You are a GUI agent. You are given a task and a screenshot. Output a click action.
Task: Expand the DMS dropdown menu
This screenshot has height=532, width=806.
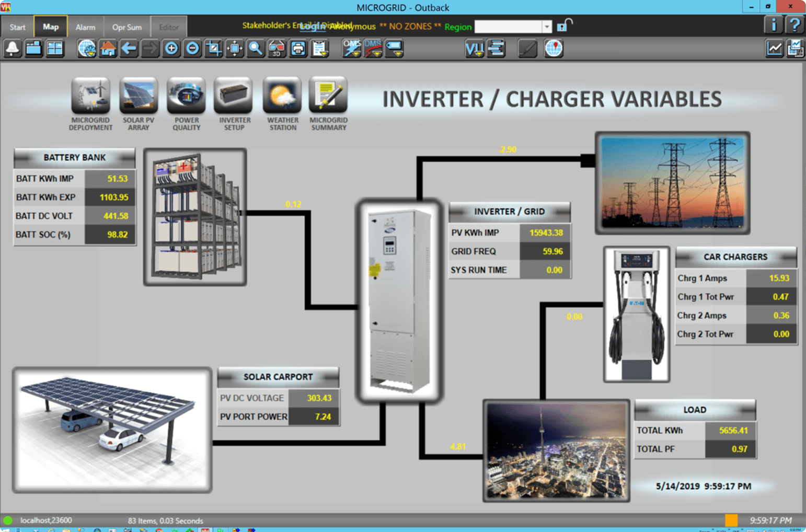(x=373, y=49)
